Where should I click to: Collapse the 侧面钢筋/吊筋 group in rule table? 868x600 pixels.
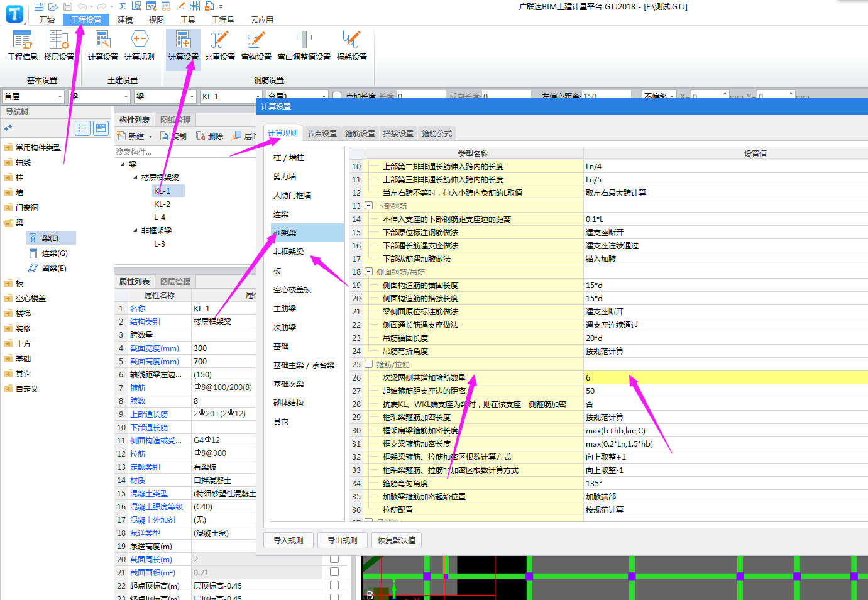pyautogui.click(x=369, y=272)
